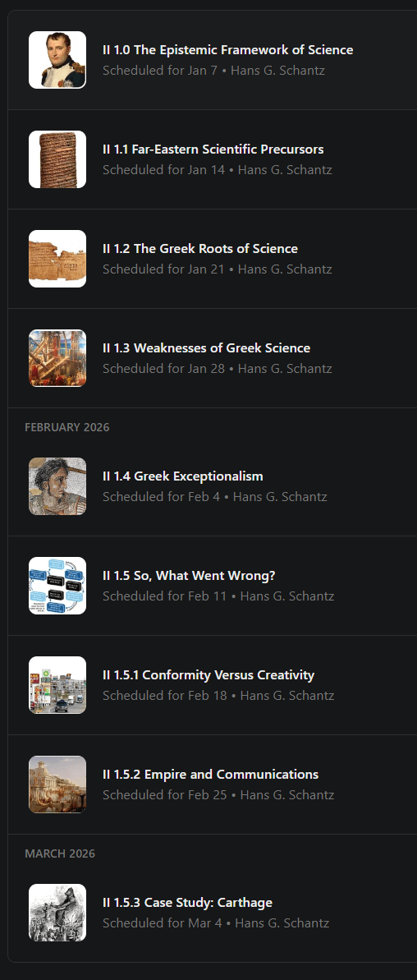417x980 pixels.
Task: Click the classical empire painting thumbnail
Action: coord(57,784)
